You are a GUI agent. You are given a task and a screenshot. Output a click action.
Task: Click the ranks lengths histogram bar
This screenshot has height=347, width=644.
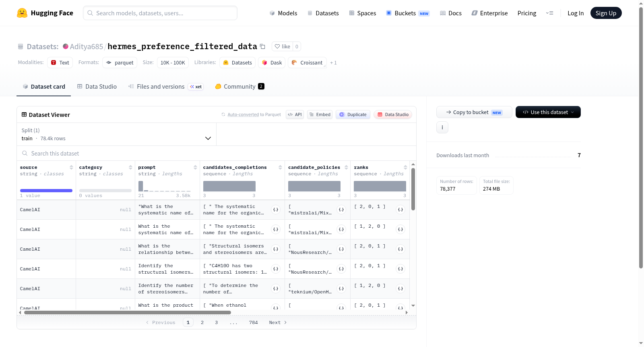(380, 186)
